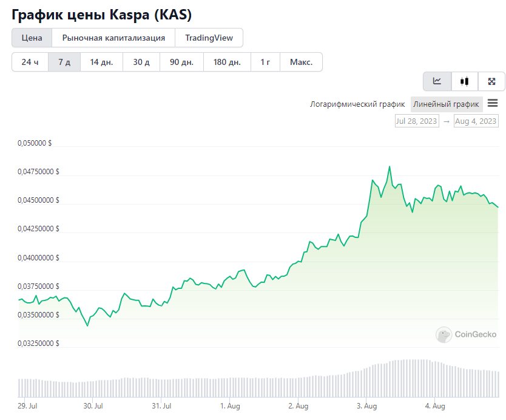Switch to the candlestick chart icon
506x420 pixels.
click(x=465, y=81)
